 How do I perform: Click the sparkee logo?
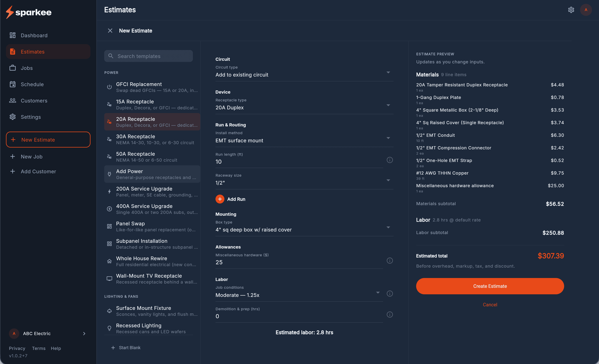[x=29, y=12]
